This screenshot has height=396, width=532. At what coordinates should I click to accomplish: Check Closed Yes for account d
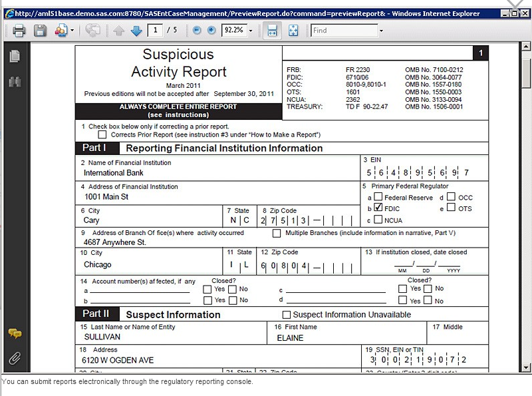(x=403, y=300)
